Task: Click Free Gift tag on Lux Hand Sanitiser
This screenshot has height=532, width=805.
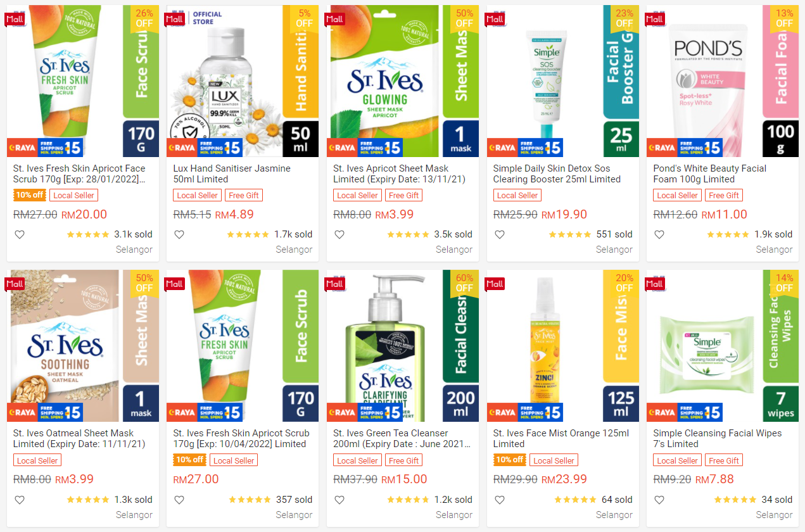Action: point(244,195)
